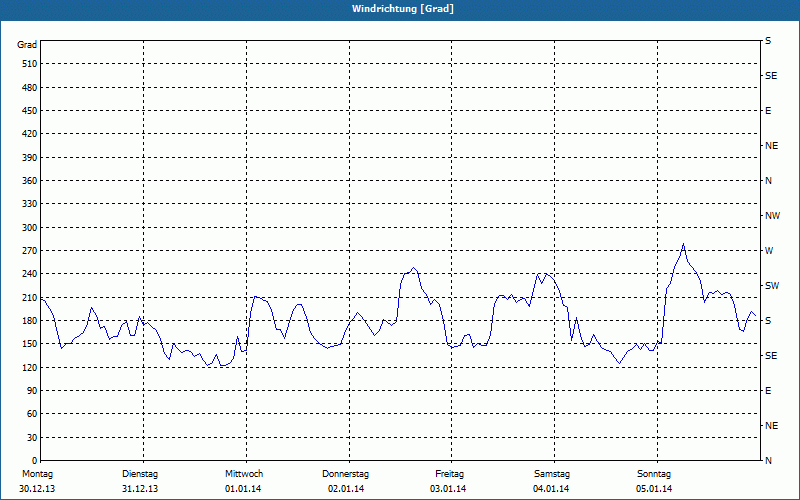Click the 'E' compass label beside 90 gridline
The image size is (800, 500).
click(768, 390)
